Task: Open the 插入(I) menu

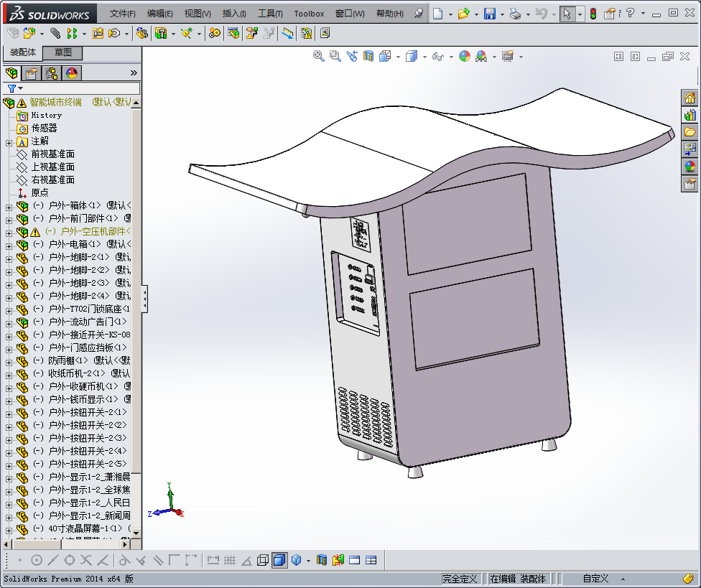Action: tap(234, 14)
